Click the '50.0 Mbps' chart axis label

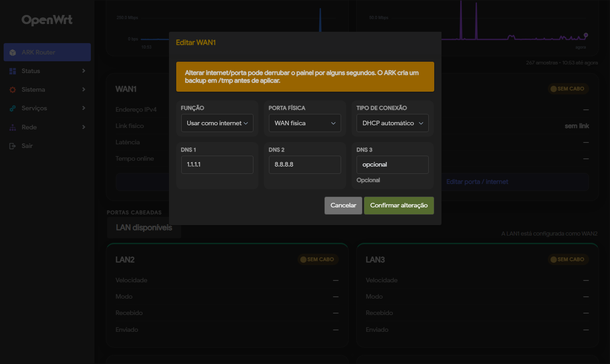[x=378, y=18]
